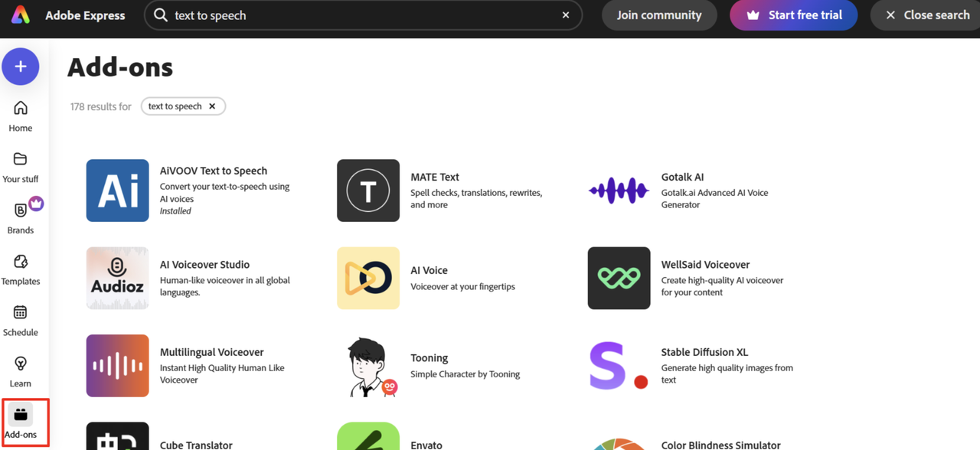
Task: Click Instant High Quality Human Like description
Action: (x=222, y=373)
